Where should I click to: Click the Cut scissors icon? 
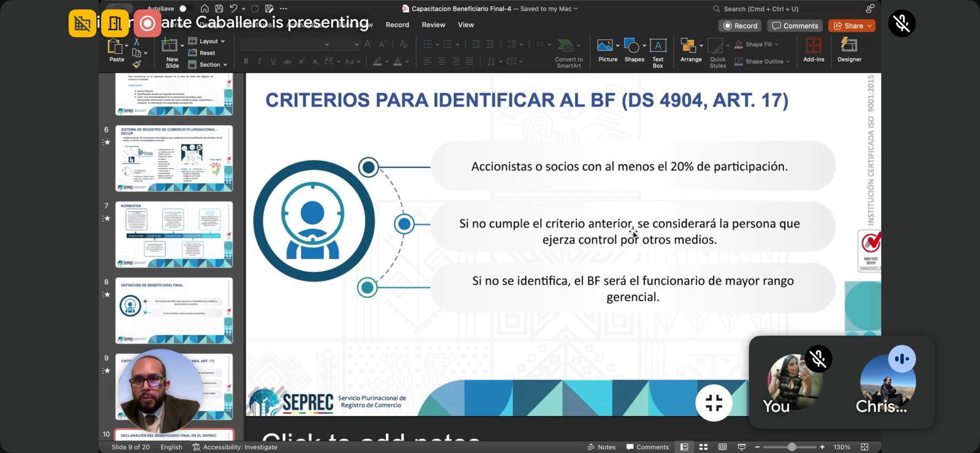coord(137,42)
